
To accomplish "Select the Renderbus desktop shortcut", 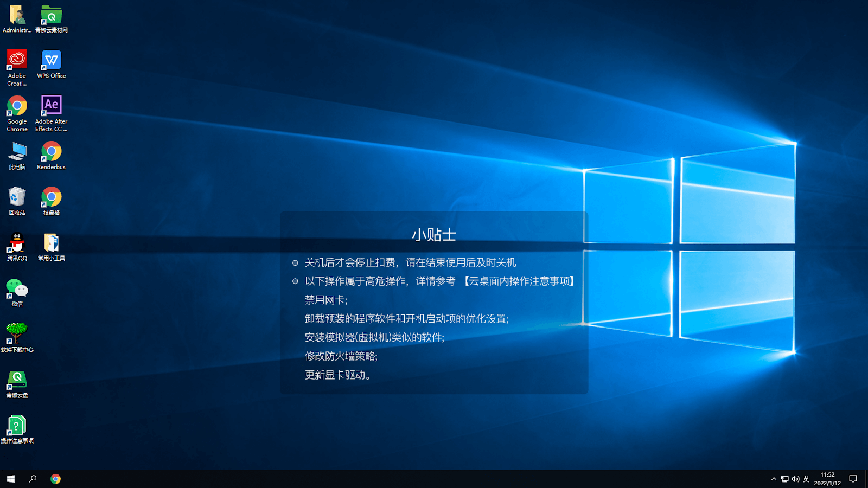I will click(52, 156).
